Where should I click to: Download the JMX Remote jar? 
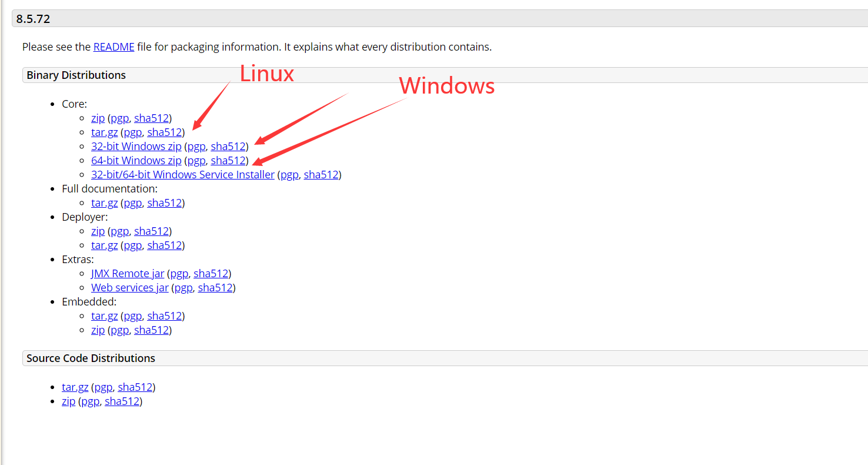click(x=128, y=274)
